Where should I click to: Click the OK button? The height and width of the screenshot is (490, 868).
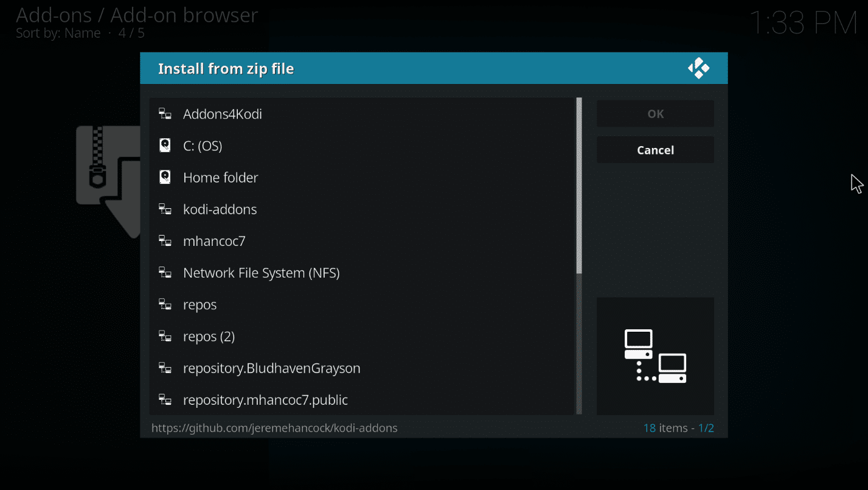pos(655,114)
